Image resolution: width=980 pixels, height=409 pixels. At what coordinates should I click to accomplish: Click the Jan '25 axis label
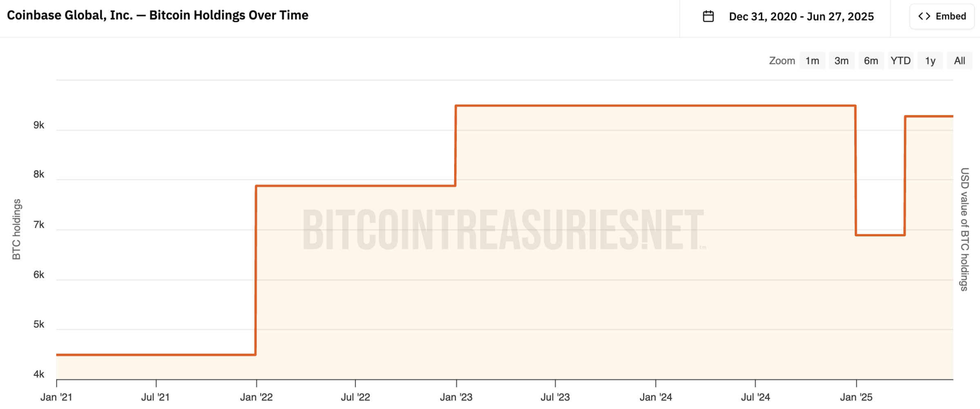pos(856,397)
